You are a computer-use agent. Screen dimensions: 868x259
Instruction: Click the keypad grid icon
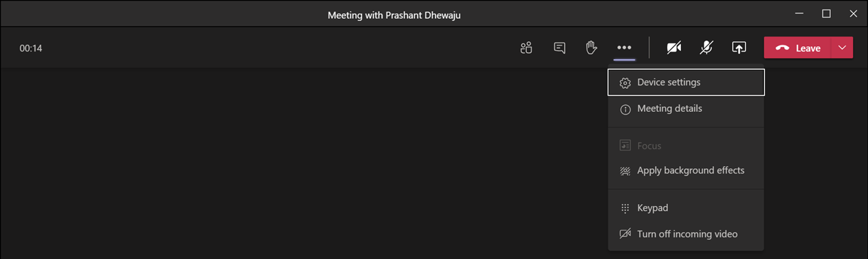pos(625,208)
